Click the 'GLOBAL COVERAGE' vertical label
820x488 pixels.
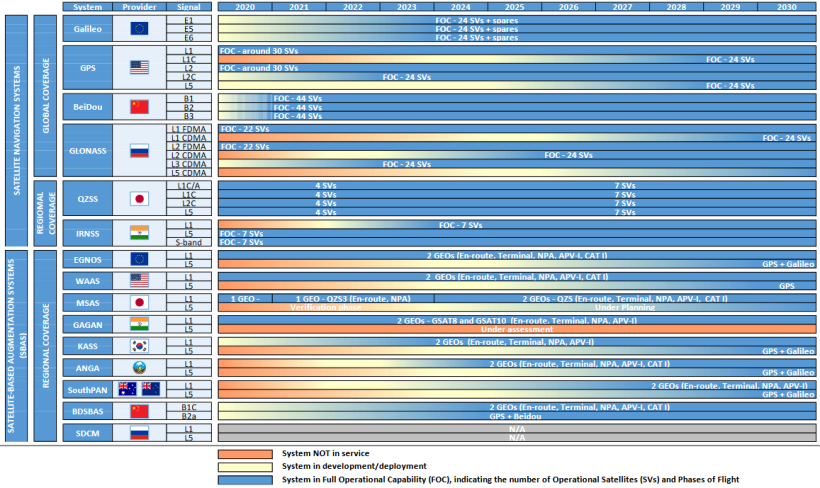[45, 96]
